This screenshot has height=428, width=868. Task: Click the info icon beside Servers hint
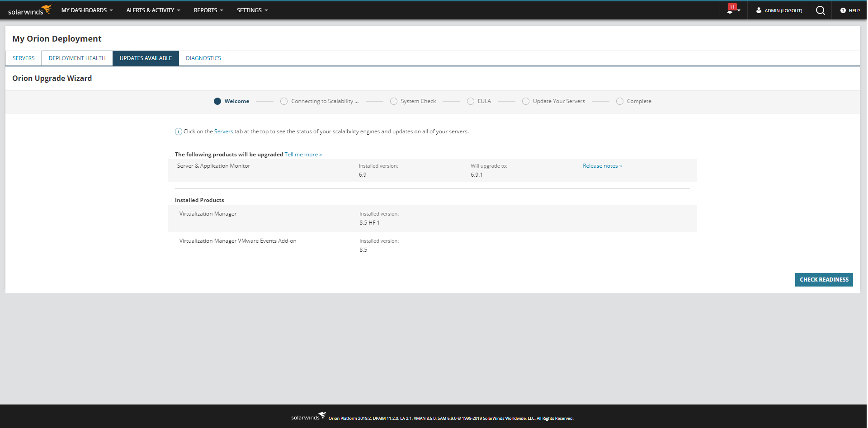pyautogui.click(x=179, y=132)
